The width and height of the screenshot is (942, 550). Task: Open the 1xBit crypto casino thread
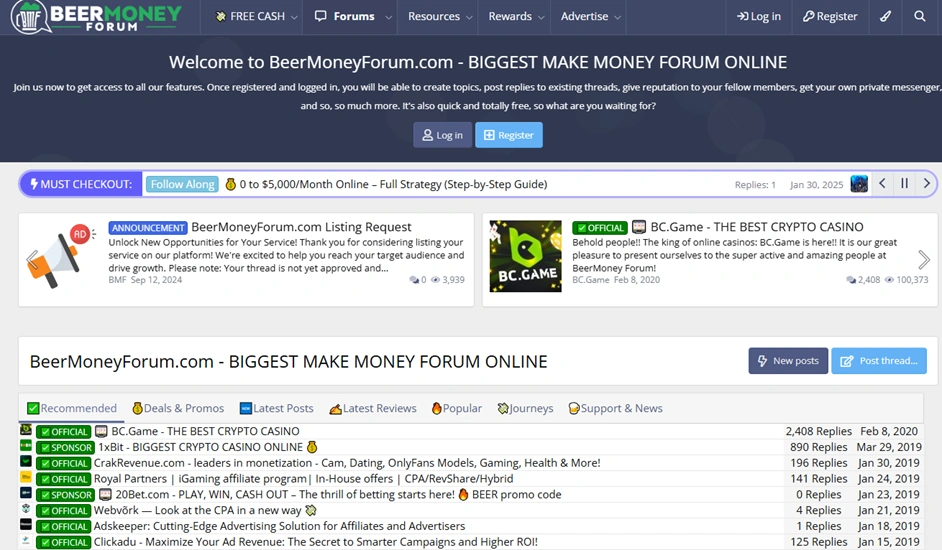[x=200, y=447]
